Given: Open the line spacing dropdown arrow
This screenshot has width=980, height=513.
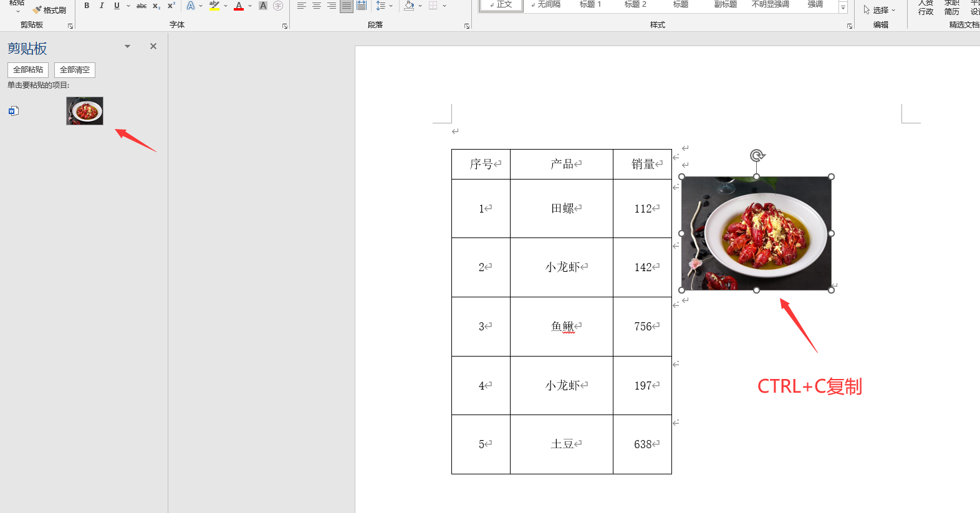Looking at the screenshot, I should 391,6.
